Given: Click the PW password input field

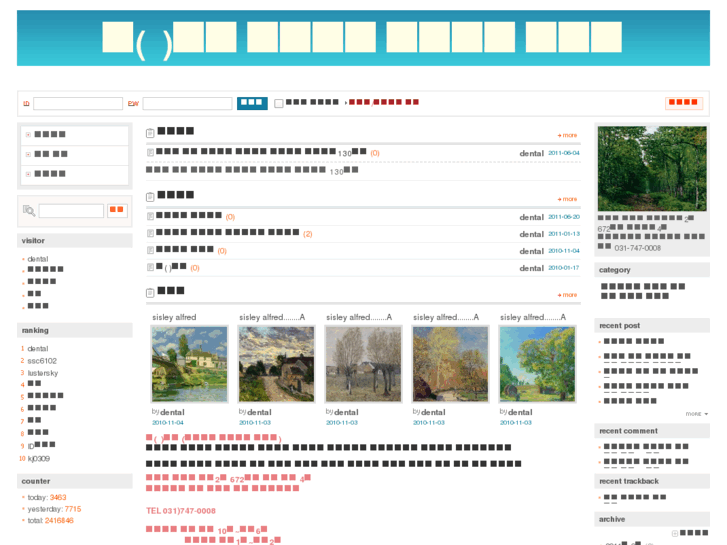Looking at the screenshot, I should pyautogui.click(x=187, y=103).
